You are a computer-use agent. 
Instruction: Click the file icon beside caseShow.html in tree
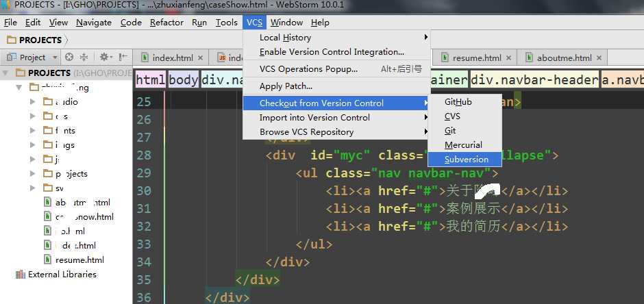[49, 216]
